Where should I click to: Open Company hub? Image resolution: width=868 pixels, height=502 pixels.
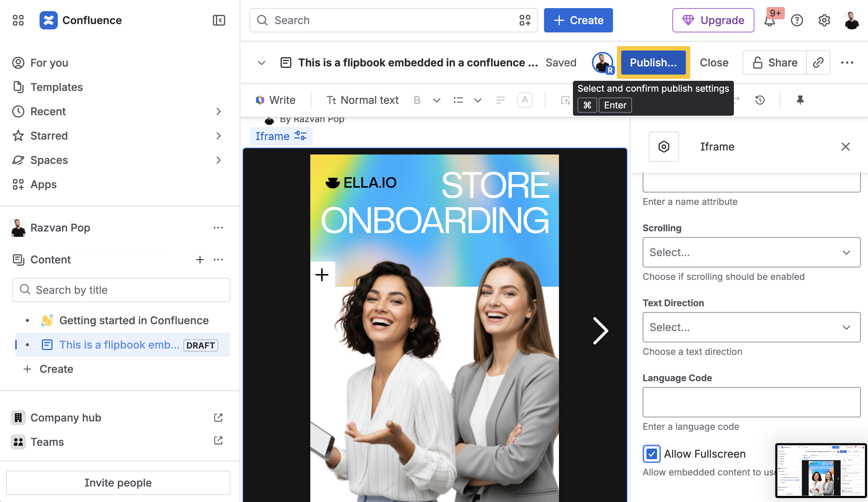(x=65, y=418)
